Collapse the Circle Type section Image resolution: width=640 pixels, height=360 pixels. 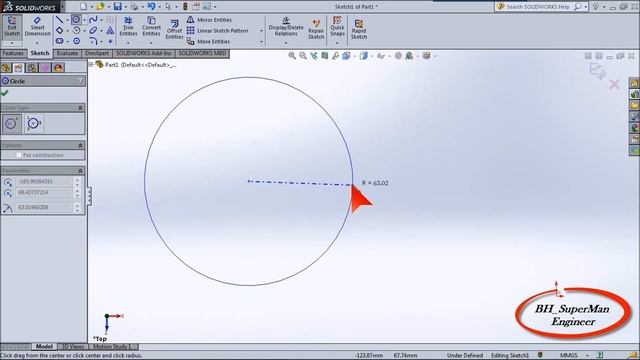tap(80, 108)
